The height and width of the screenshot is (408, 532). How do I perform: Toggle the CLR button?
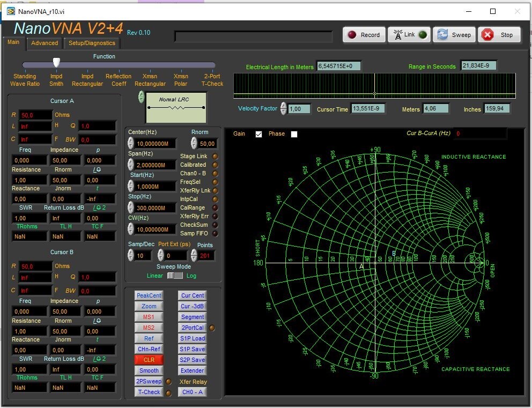point(149,360)
